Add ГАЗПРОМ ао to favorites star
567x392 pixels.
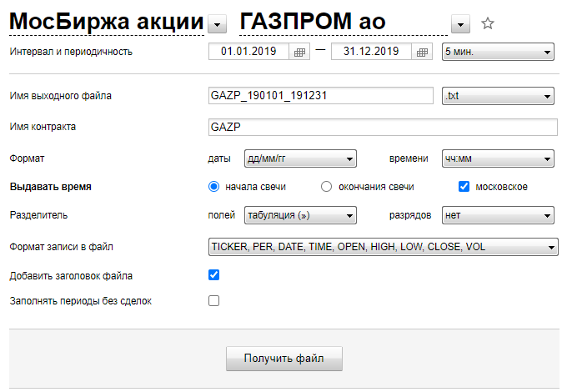(488, 24)
